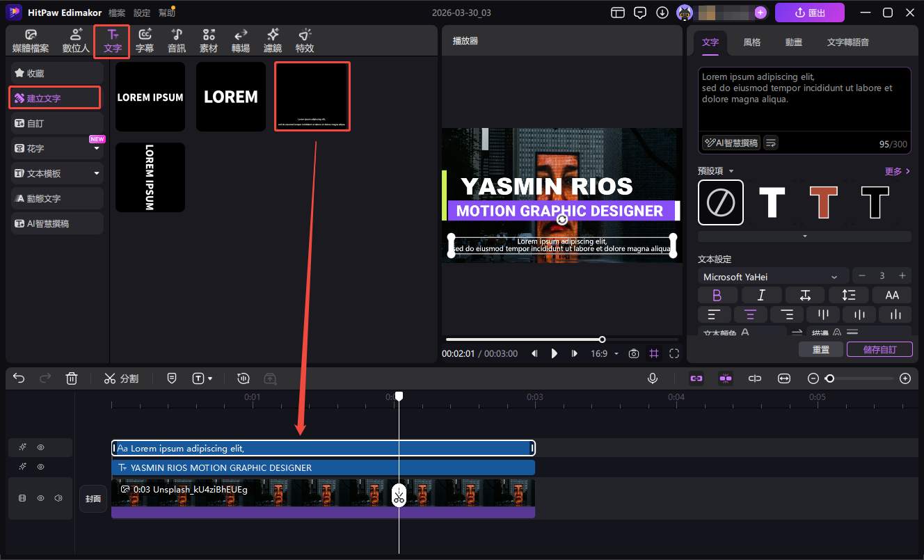Mute the video track audio
Image resolution: width=924 pixels, height=560 pixels.
tap(58, 498)
